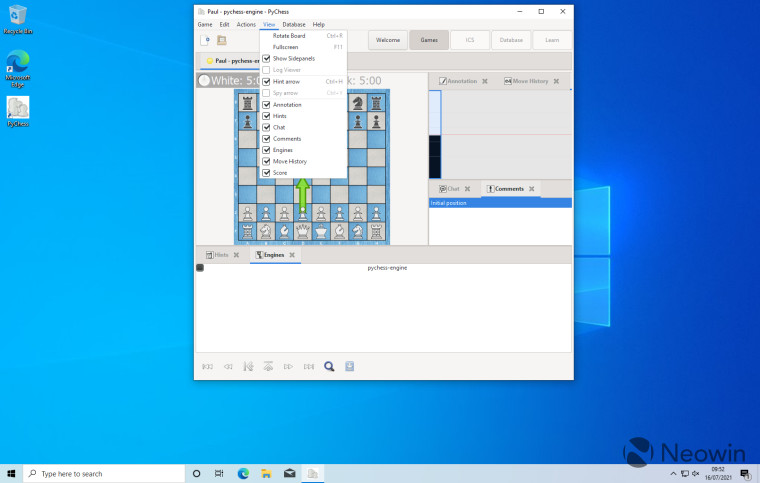Close the open View menu
This screenshot has height=483, width=760.
[x=269, y=24]
